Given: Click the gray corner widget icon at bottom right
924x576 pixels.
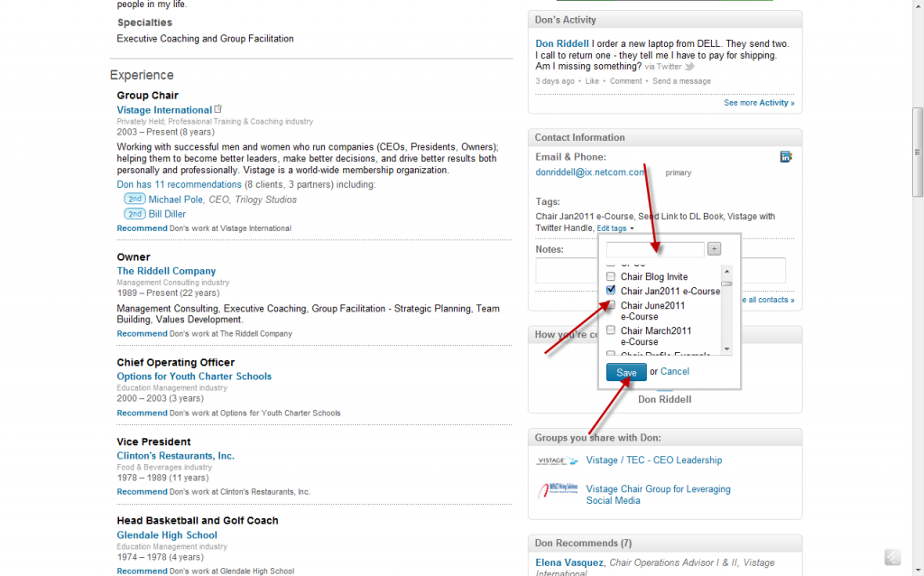Looking at the screenshot, I should coord(892,557).
